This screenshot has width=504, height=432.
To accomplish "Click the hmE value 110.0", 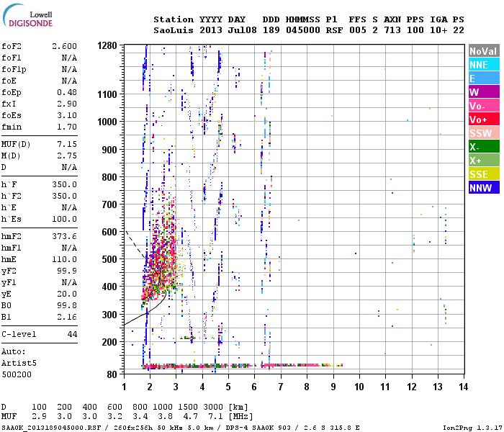I will [65, 259].
